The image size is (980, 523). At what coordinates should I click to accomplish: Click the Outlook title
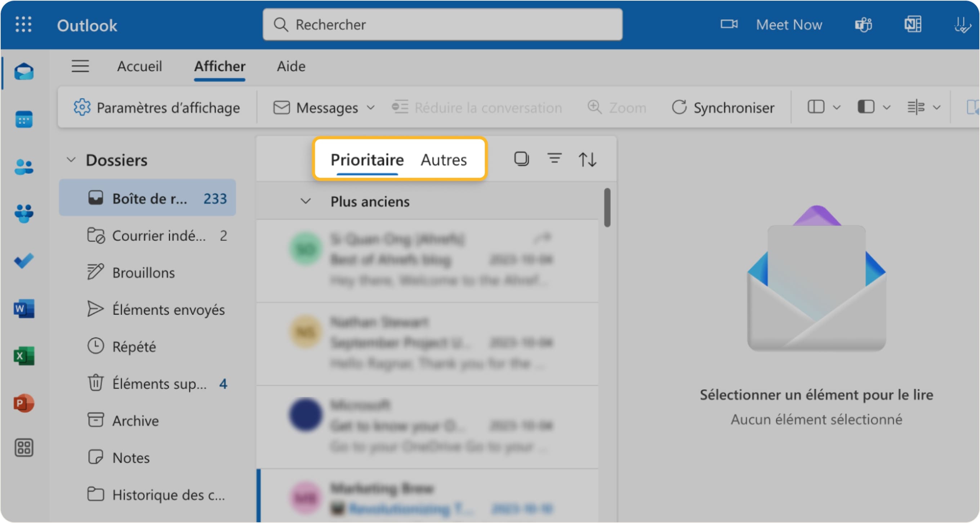coord(87,26)
